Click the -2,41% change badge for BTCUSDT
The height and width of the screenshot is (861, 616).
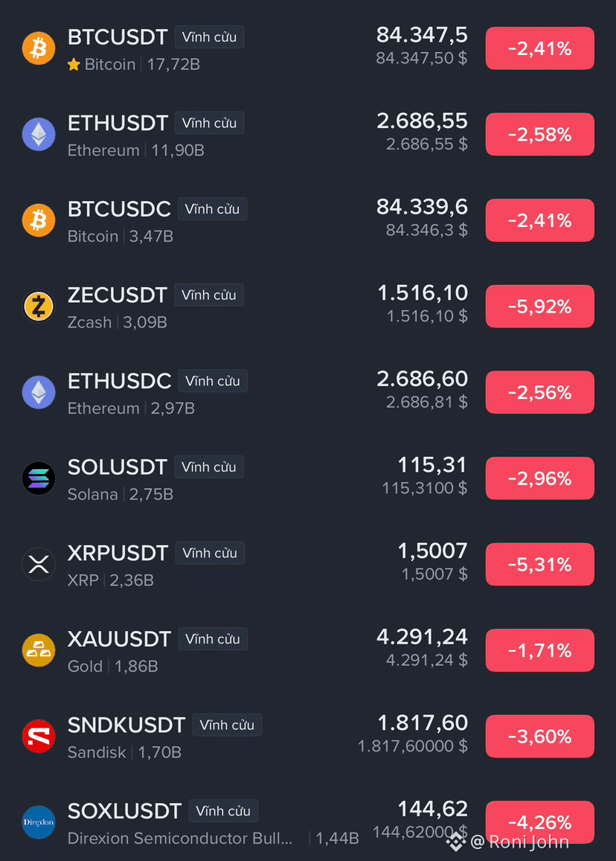click(539, 48)
